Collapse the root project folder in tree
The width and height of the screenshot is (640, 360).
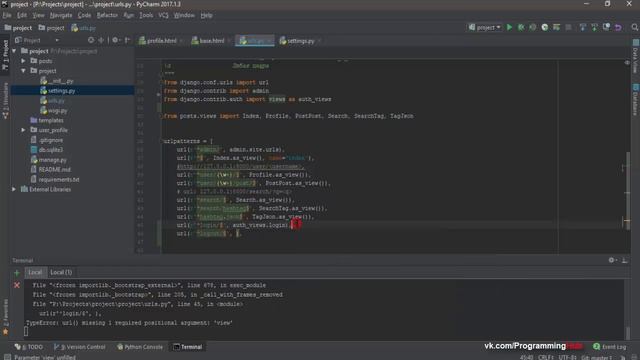14,51
